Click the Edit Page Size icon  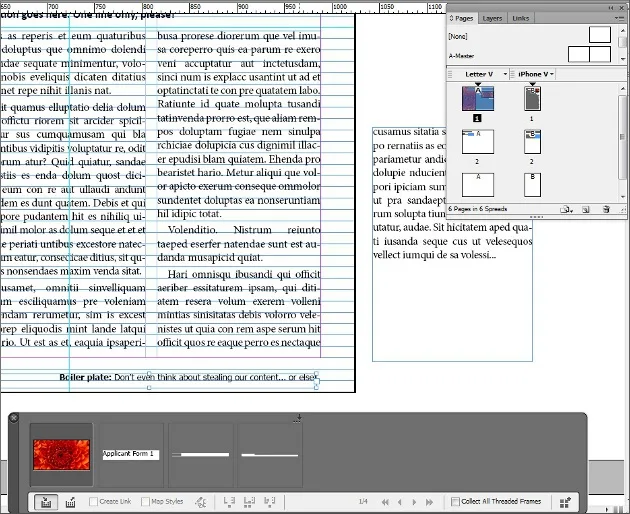pos(567,209)
